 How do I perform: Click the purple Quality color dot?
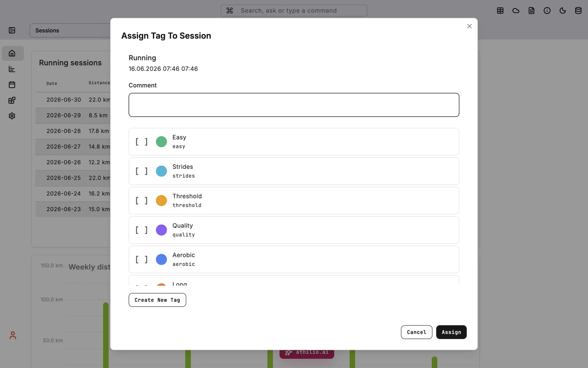click(161, 230)
